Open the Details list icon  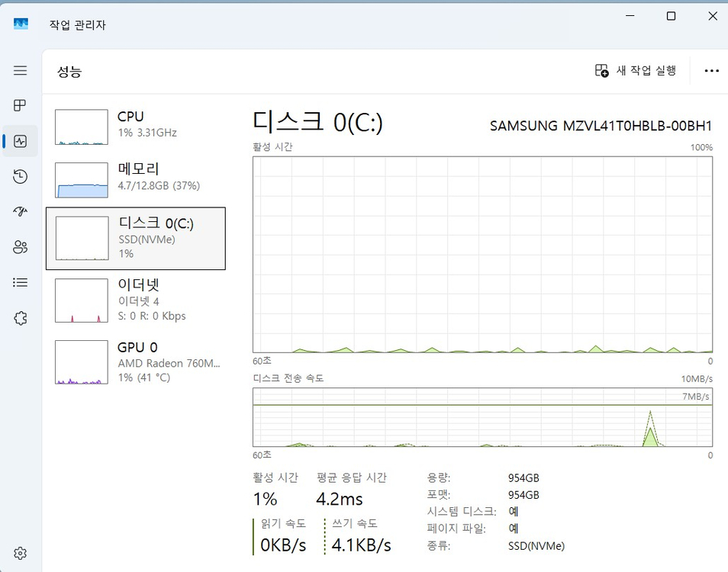point(21,282)
